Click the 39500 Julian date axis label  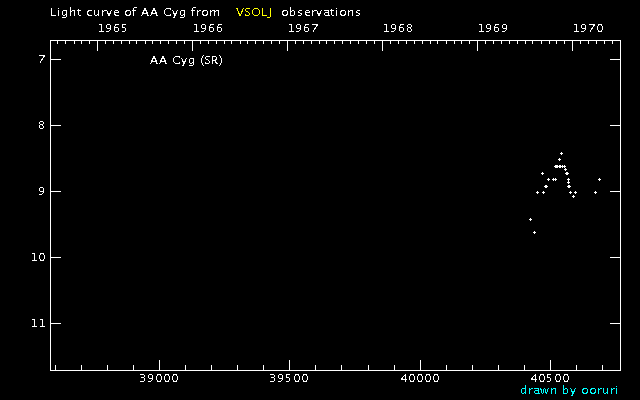[289, 379]
